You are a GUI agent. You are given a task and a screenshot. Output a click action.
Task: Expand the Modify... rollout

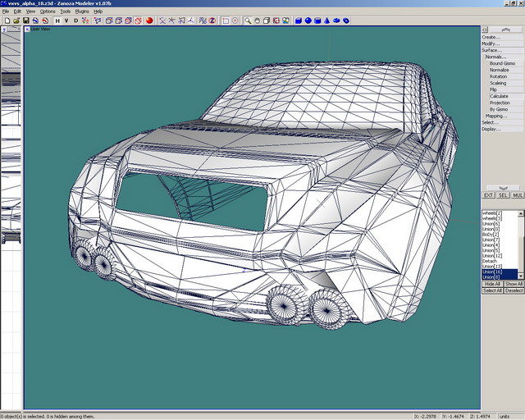pos(491,43)
